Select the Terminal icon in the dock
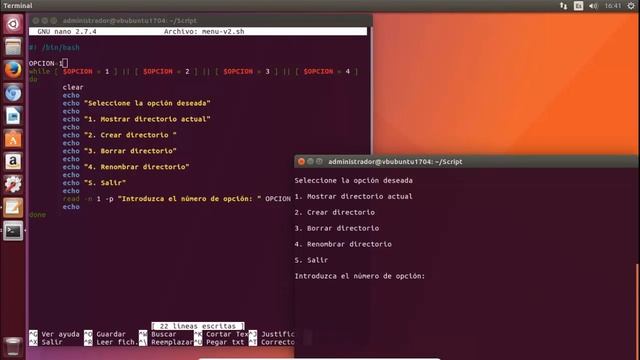Screen dimensions: 640x360 pos(13,231)
